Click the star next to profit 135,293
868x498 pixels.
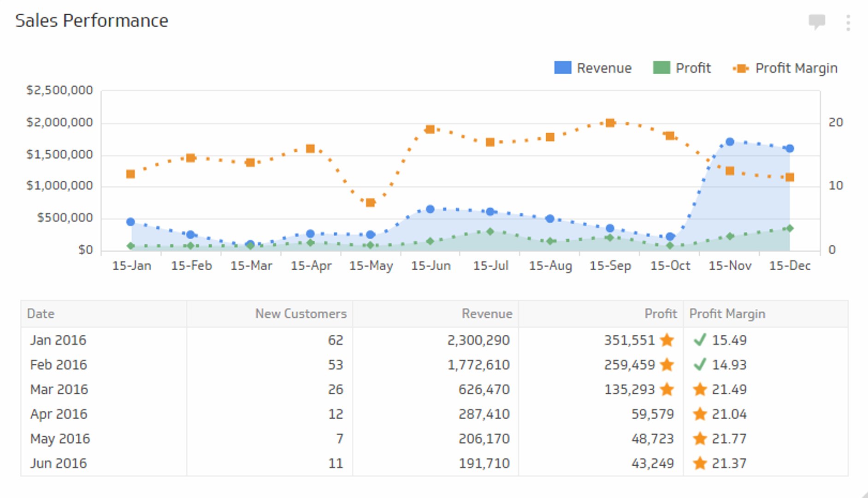(667, 390)
